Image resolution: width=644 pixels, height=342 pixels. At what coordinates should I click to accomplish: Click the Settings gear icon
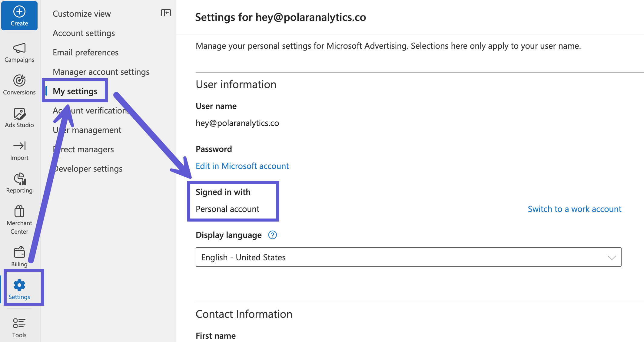(19, 285)
